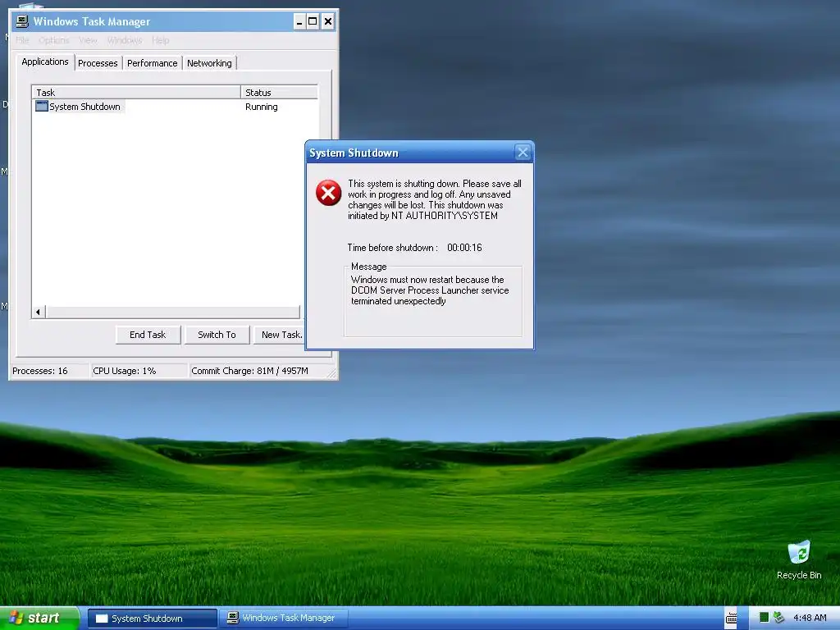Sort by the Status column header

point(279,92)
